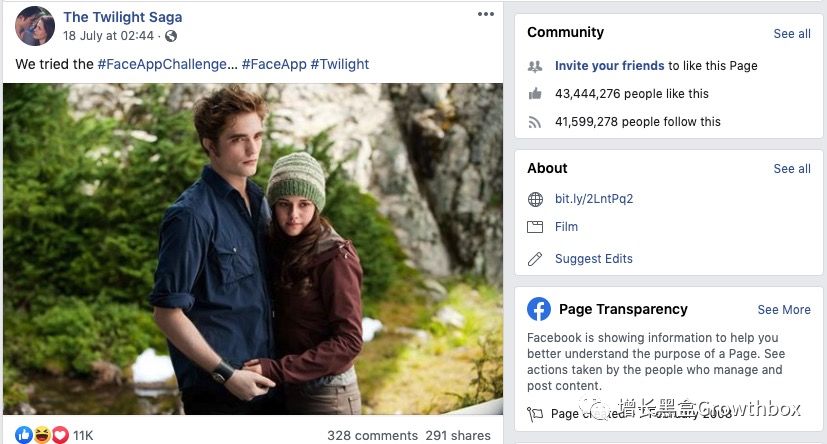Open The Twilight Saga page name link
Screen dimensions: 827x444
[x=122, y=17]
